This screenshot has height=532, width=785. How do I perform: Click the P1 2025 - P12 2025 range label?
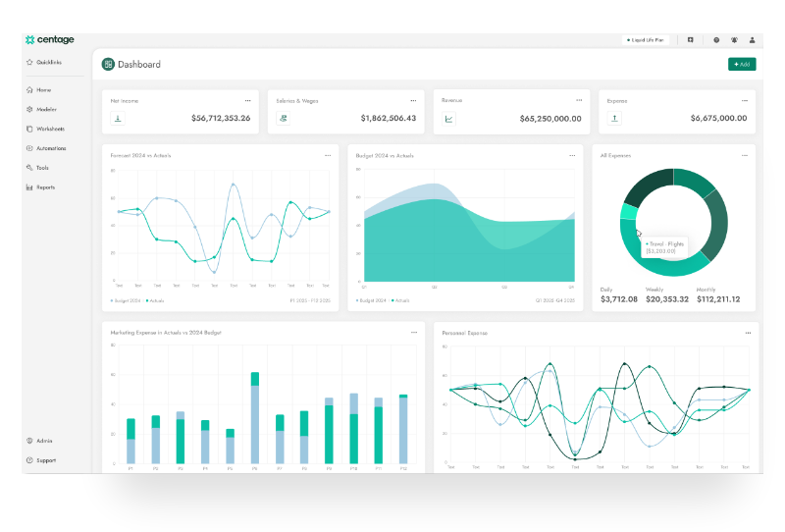(310, 300)
